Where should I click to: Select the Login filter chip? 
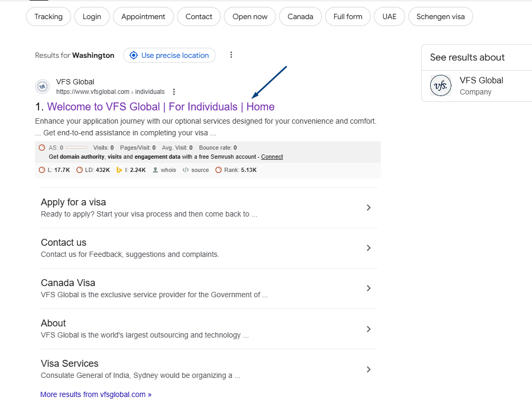92,16
